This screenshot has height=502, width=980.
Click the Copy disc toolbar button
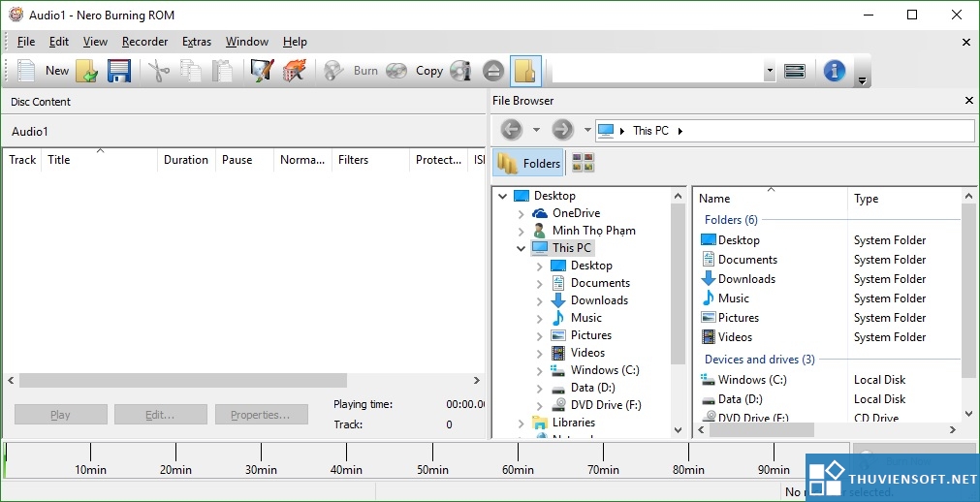(414, 71)
